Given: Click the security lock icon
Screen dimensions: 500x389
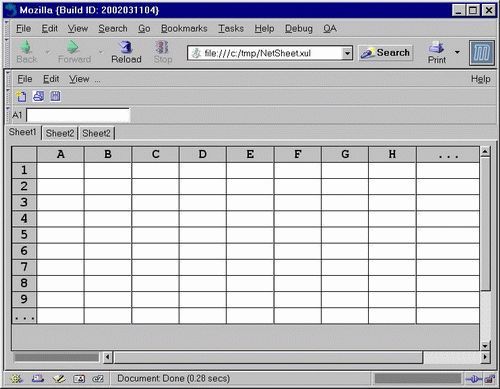Looking at the screenshot, I should pos(489,379).
